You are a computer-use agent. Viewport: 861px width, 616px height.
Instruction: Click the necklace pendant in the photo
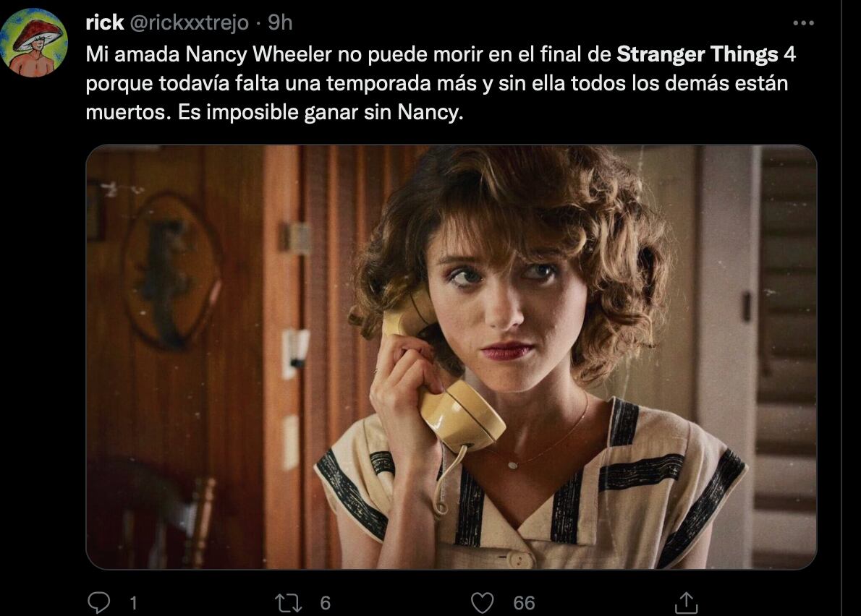513,465
